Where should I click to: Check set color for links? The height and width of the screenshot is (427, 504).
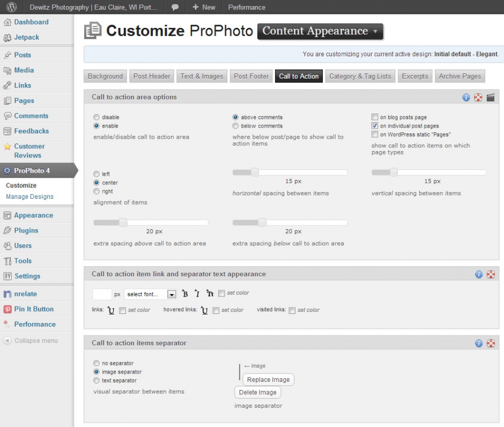(122, 311)
